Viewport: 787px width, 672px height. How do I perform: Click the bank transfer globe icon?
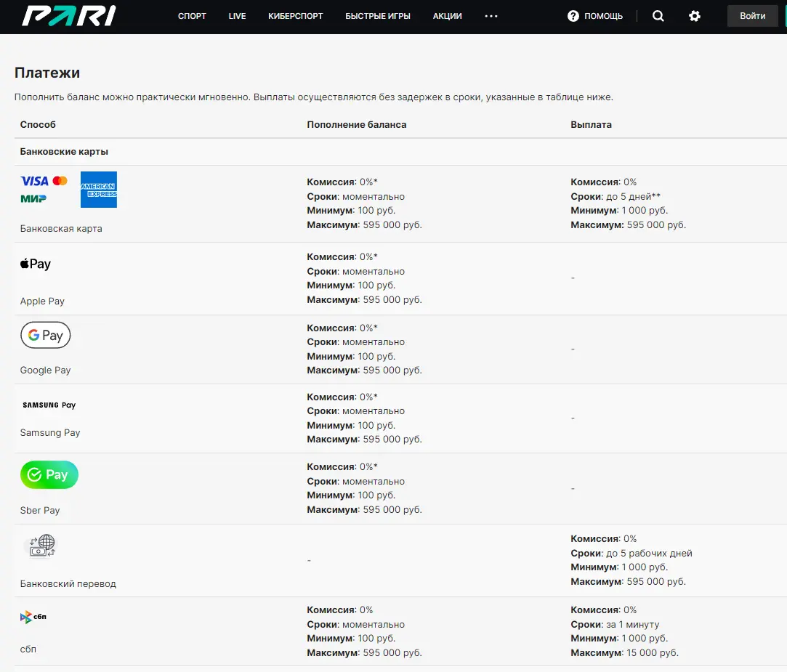pyautogui.click(x=43, y=546)
